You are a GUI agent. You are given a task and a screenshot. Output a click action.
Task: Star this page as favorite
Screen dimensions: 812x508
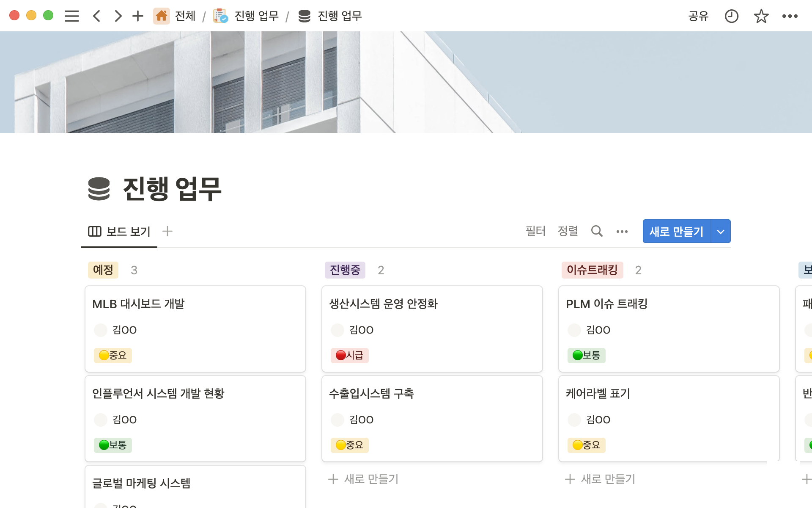click(761, 16)
